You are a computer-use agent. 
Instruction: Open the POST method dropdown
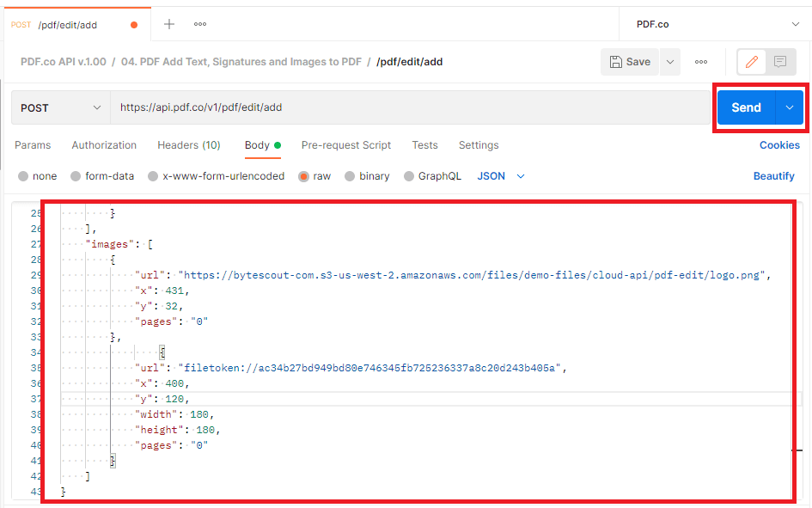tap(58, 107)
